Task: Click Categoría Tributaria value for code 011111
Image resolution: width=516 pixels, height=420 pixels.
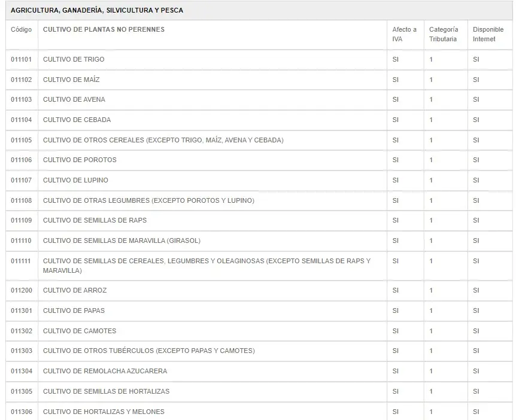Action: pos(431,261)
